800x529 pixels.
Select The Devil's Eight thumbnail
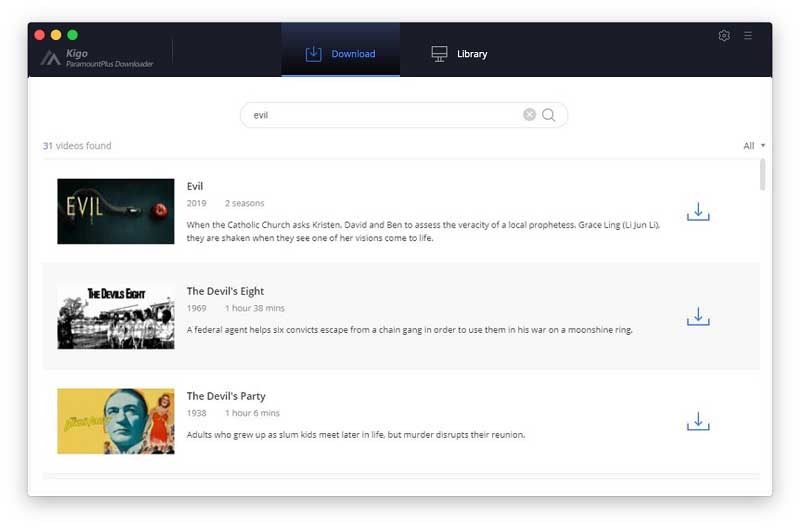pyautogui.click(x=116, y=317)
